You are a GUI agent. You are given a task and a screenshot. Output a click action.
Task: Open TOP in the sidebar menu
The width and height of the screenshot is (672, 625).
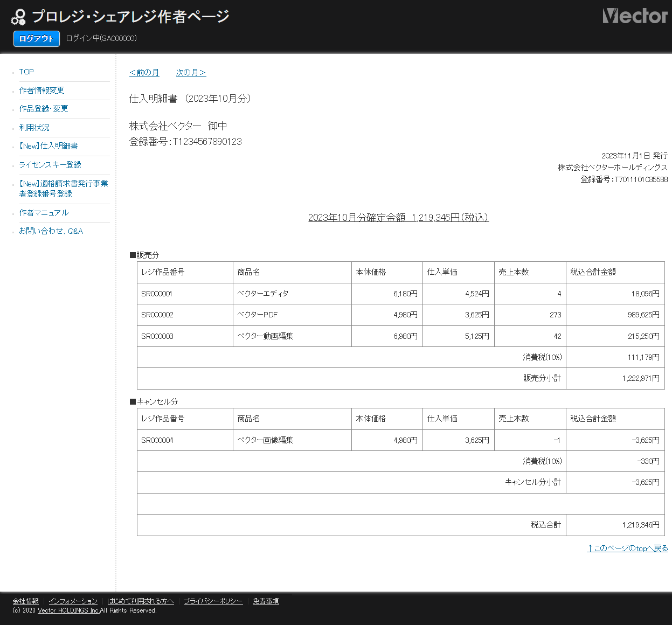pos(26,72)
